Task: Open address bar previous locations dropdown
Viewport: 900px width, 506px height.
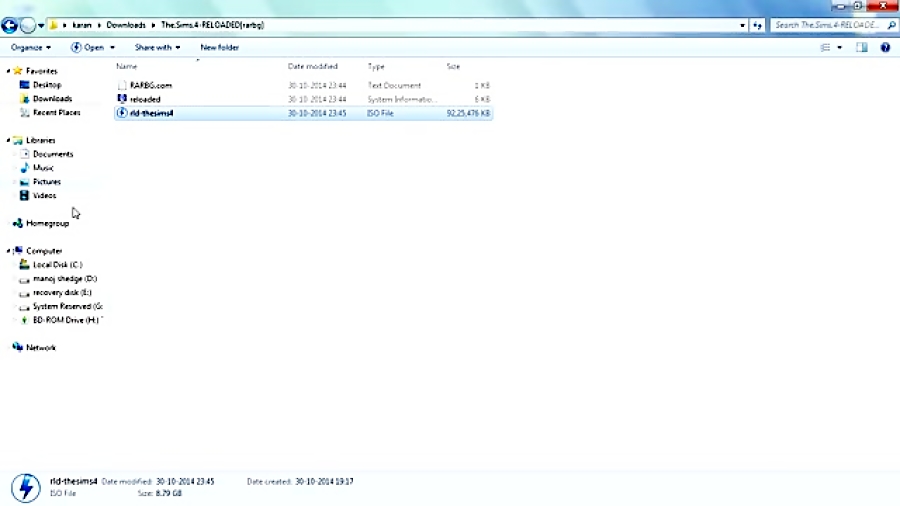Action: (x=742, y=25)
